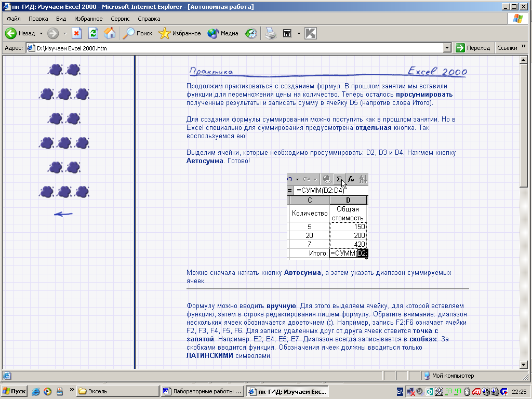Click the taskbar clock showing 22:25
Viewport: 532px width, 399px height.
tap(519, 392)
